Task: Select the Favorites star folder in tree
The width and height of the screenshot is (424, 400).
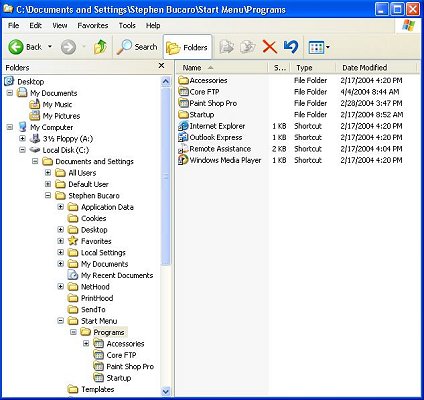Action: 89,241
